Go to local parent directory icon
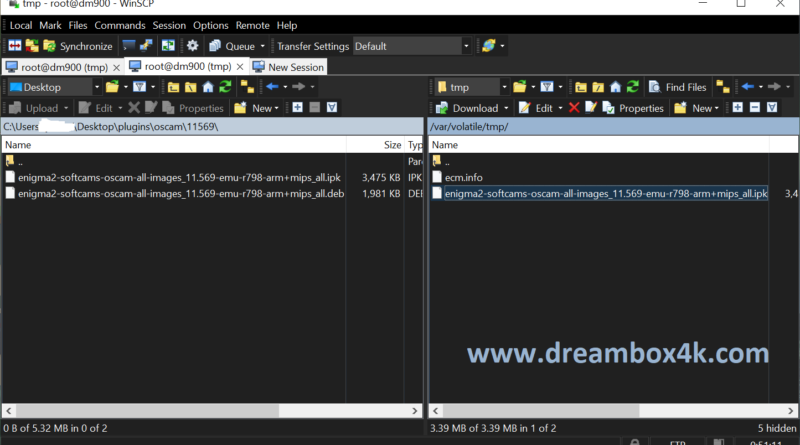This screenshot has width=800, height=445. (x=173, y=87)
